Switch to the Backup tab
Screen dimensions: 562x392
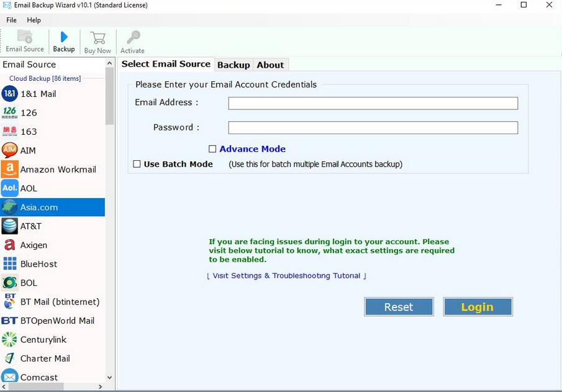coord(233,65)
